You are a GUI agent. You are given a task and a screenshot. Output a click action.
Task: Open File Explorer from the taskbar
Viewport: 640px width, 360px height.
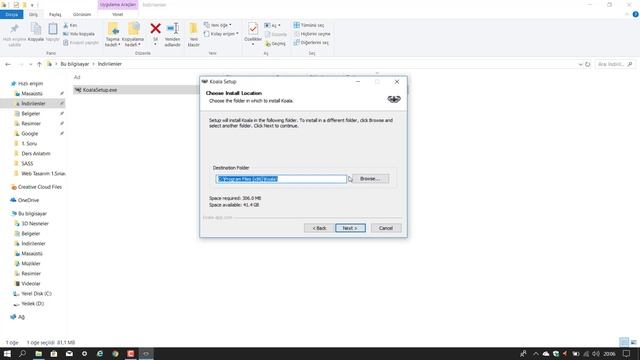(38, 353)
